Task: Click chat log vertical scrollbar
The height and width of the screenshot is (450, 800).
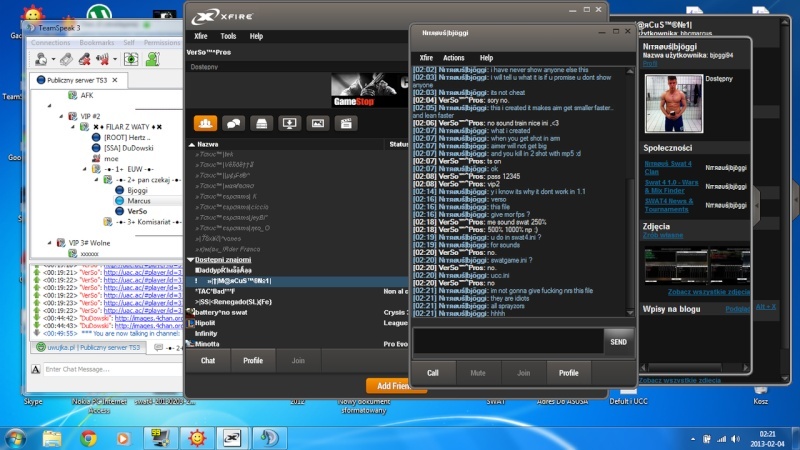Action: click(x=630, y=192)
